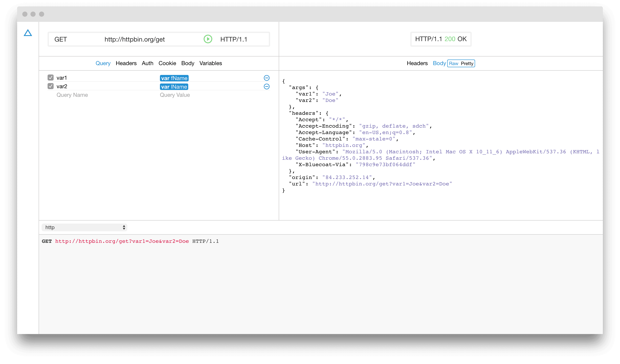Open the HTTP/1.1 protocol selector
Screen dimensions: 620x364
233,39
